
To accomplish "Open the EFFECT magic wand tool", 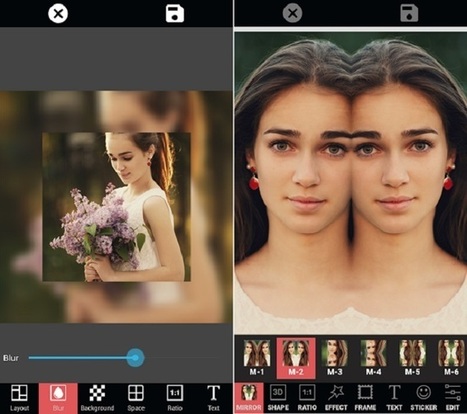I will pyautogui.click(x=336, y=398).
